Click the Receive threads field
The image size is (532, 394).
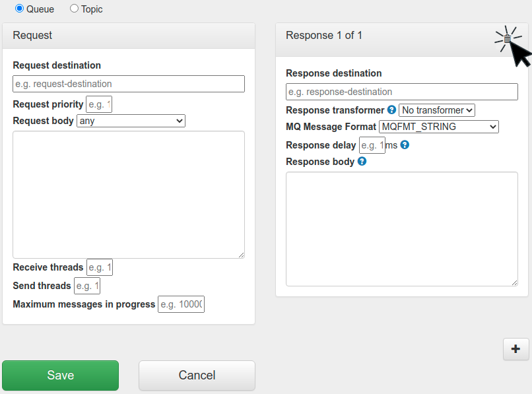99,267
